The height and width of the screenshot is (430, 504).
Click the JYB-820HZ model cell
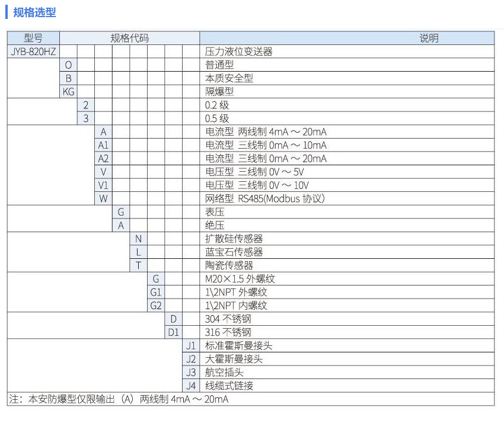coord(33,52)
